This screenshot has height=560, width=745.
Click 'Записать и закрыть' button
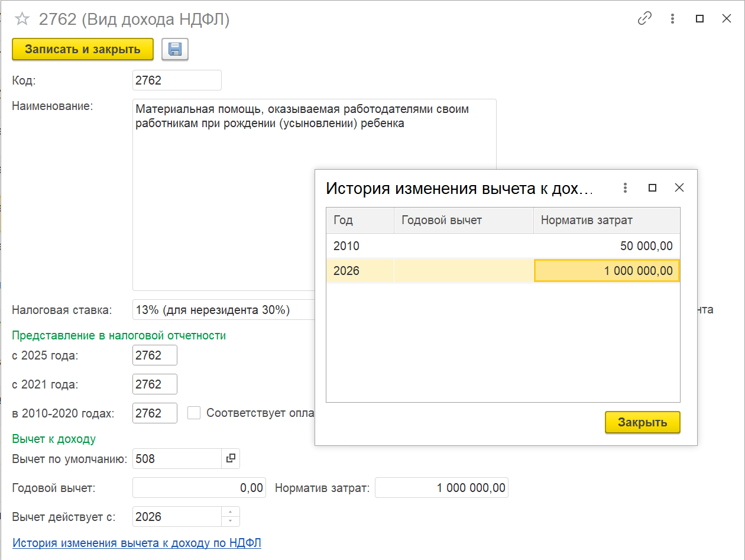[x=83, y=49]
